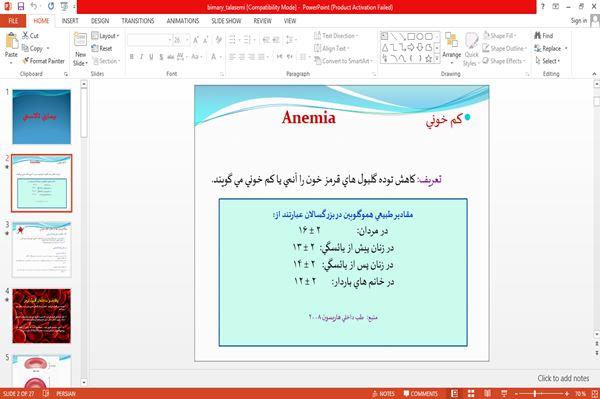Toggle justify alignment

(261, 57)
